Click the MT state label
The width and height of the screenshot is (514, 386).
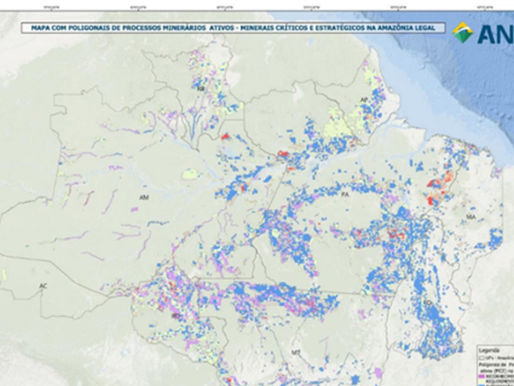pos(295,352)
